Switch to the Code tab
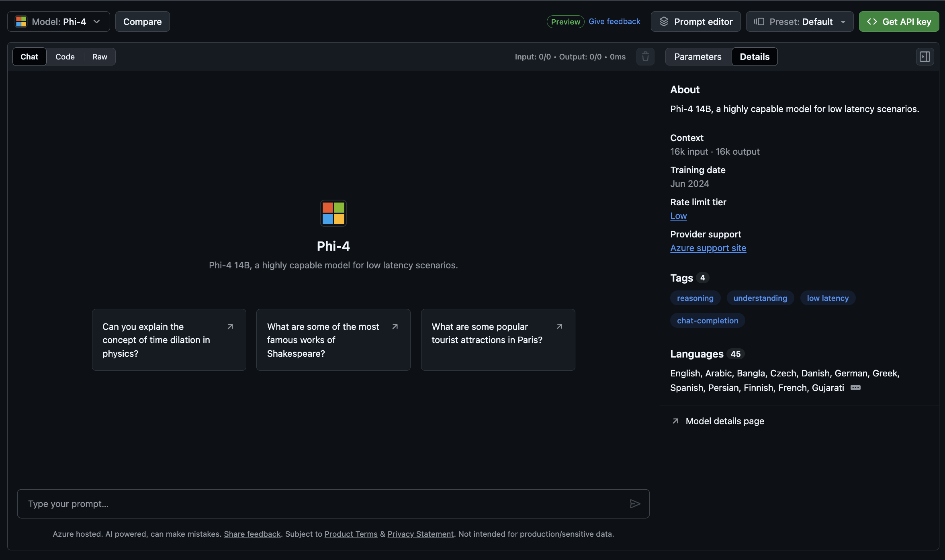Image resolution: width=945 pixels, height=560 pixels. [65, 57]
